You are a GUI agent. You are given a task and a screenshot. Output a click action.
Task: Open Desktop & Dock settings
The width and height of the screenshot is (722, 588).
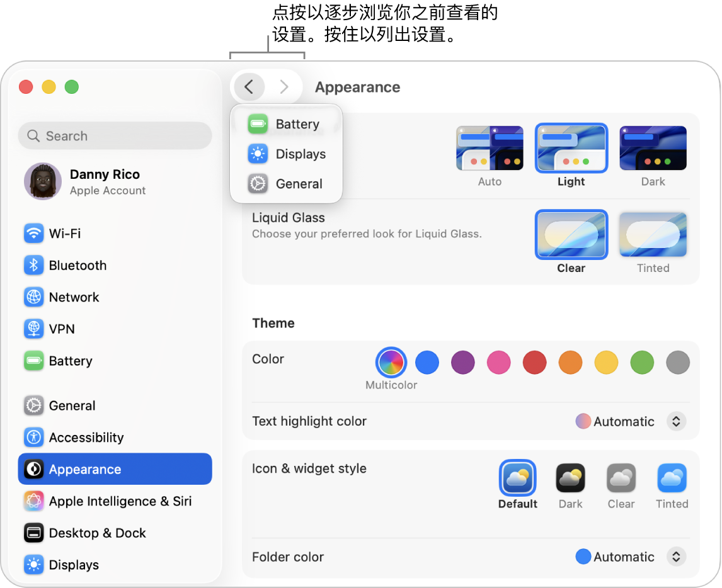(x=115, y=533)
